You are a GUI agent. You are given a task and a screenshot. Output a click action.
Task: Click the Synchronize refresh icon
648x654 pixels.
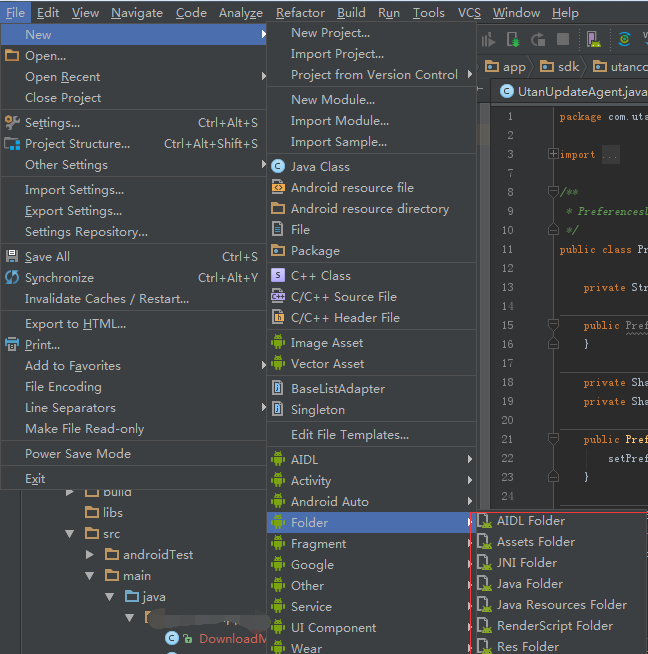point(12,278)
